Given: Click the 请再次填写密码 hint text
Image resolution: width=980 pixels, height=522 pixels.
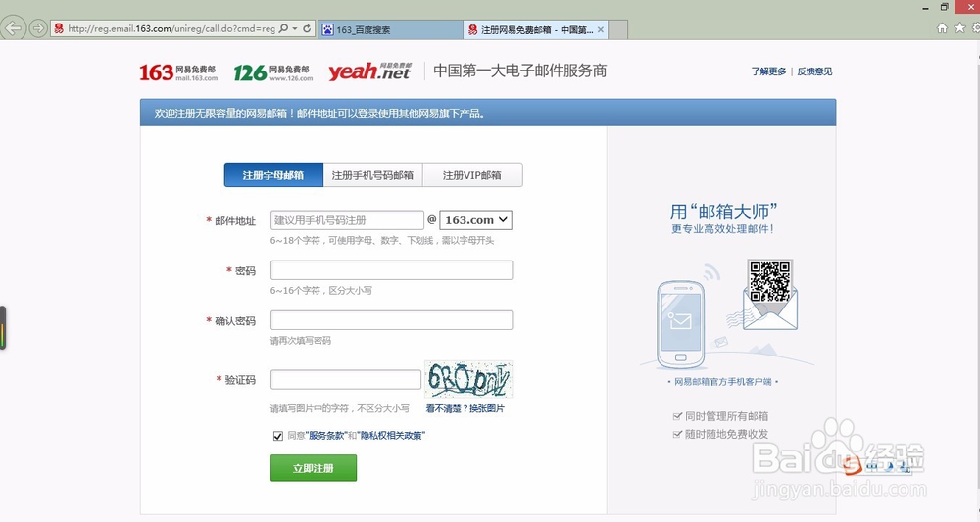Looking at the screenshot, I should (301, 341).
